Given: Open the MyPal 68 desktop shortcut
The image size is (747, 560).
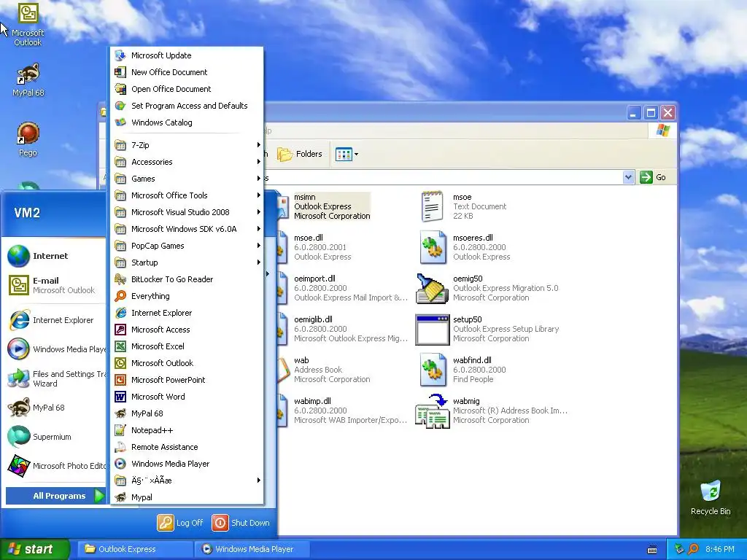Looking at the screenshot, I should [x=28, y=80].
